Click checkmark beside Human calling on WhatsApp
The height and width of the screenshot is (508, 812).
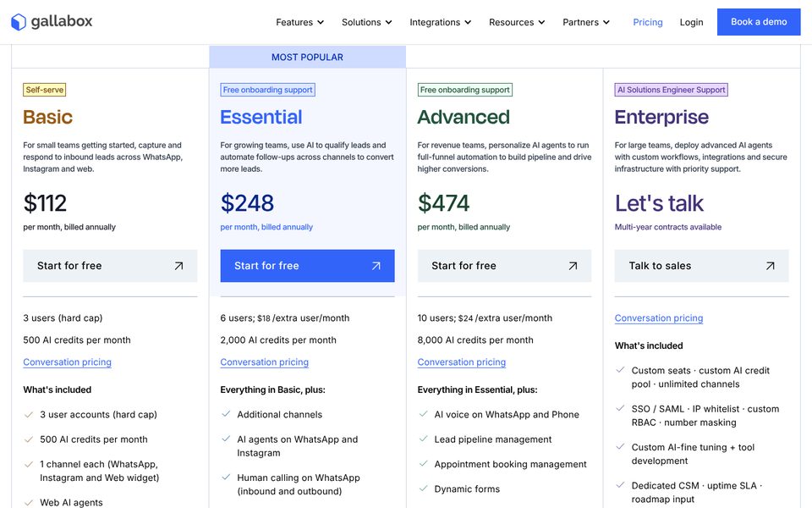click(x=226, y=477)
